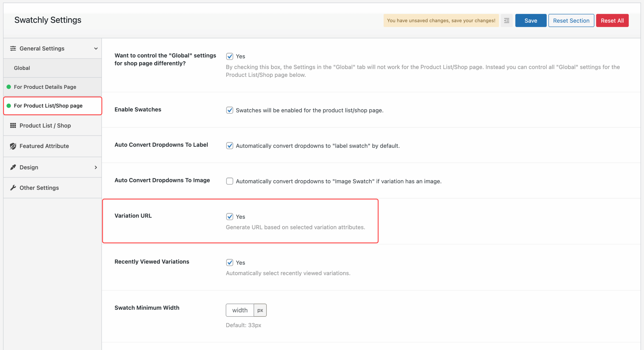Collapse the General Settings section chevron
The width and height of the screenshot is (644, 350).
[x=96, y=48]
